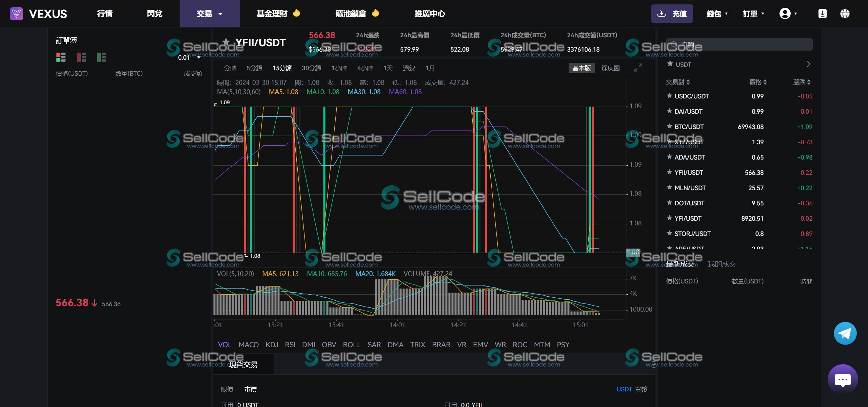Open the live chat support bubble
Screen dimensions: 868x407
(843, 380)
